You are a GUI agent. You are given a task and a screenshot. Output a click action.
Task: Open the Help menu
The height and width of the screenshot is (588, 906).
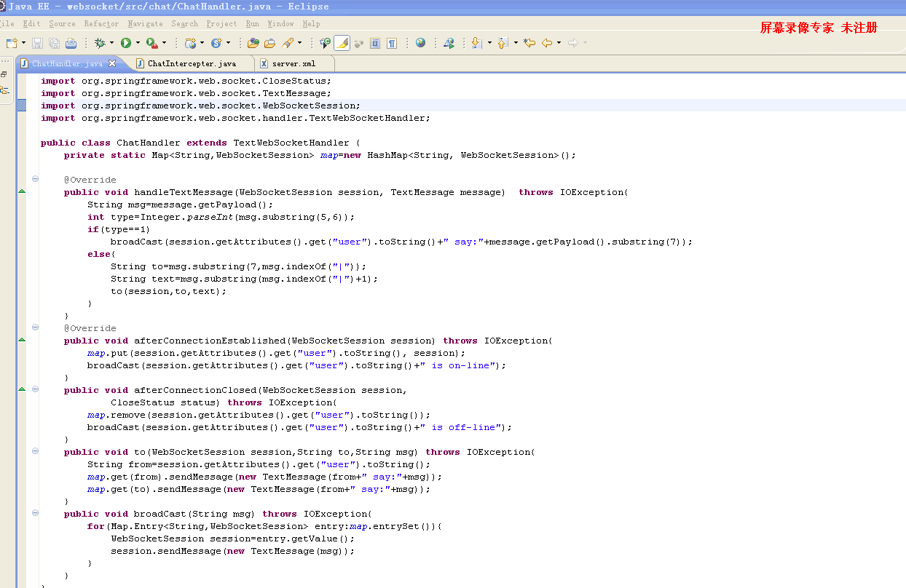[311, 23]
